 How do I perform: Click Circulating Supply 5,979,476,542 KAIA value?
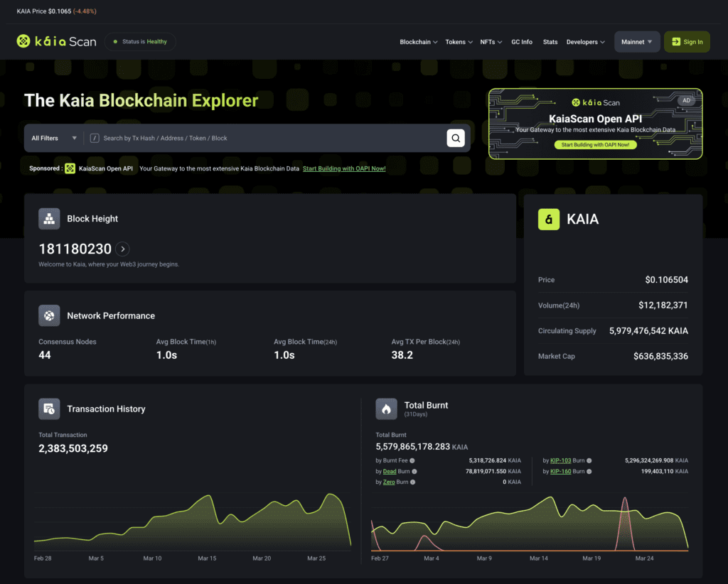(648, 331)
